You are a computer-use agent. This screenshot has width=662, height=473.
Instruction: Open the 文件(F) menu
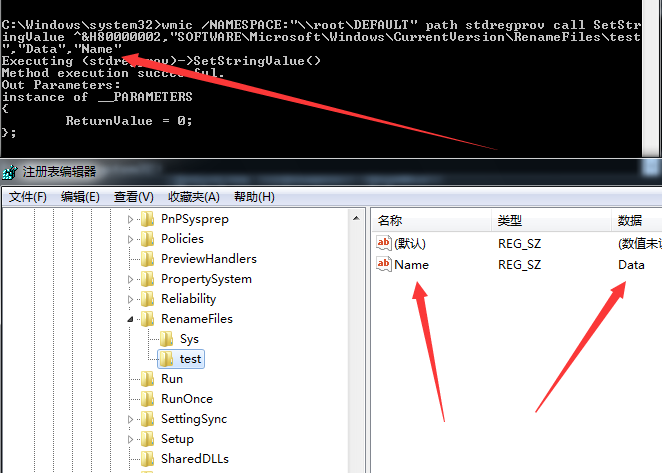(28, 197)
